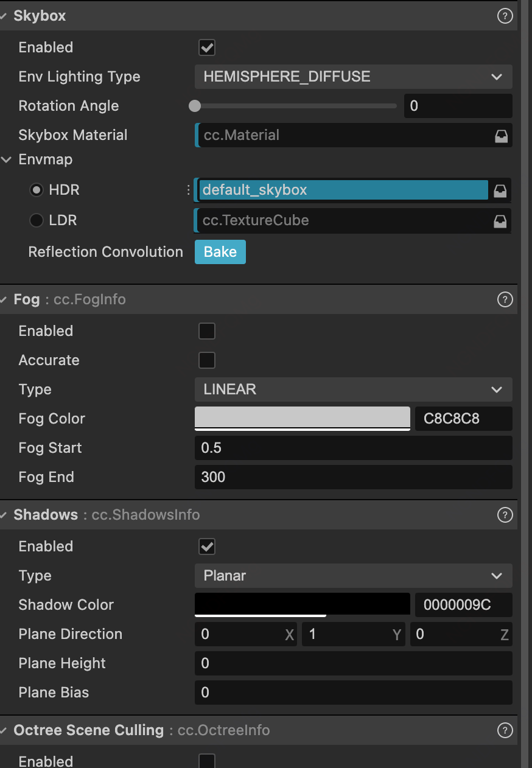Click the Shadows section help icon
The image size is (532, 768).
505,515
